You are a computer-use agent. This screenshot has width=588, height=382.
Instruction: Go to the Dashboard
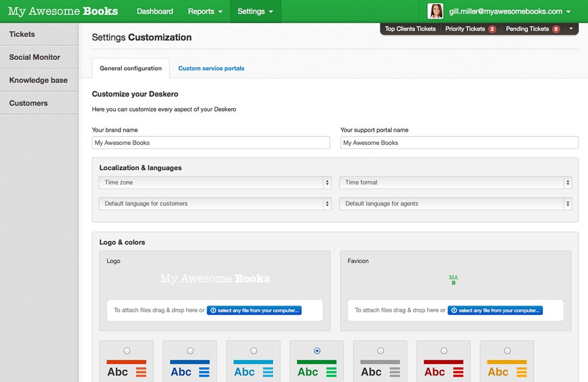pyautogui.click(x=155, y=11)
